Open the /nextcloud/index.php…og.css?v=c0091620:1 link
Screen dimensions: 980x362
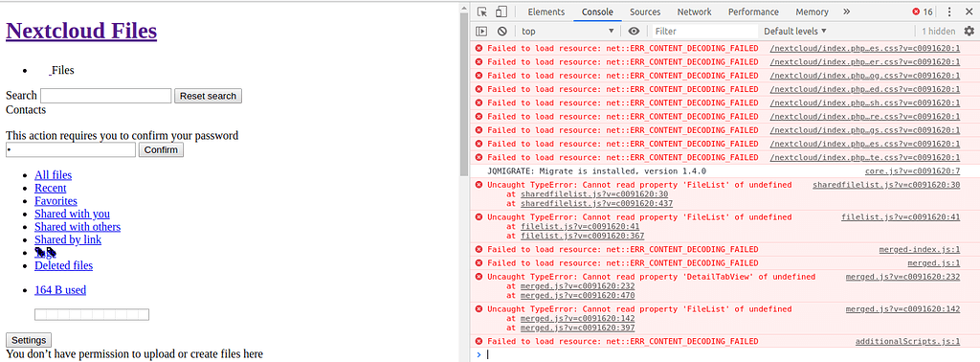point(865,76)
